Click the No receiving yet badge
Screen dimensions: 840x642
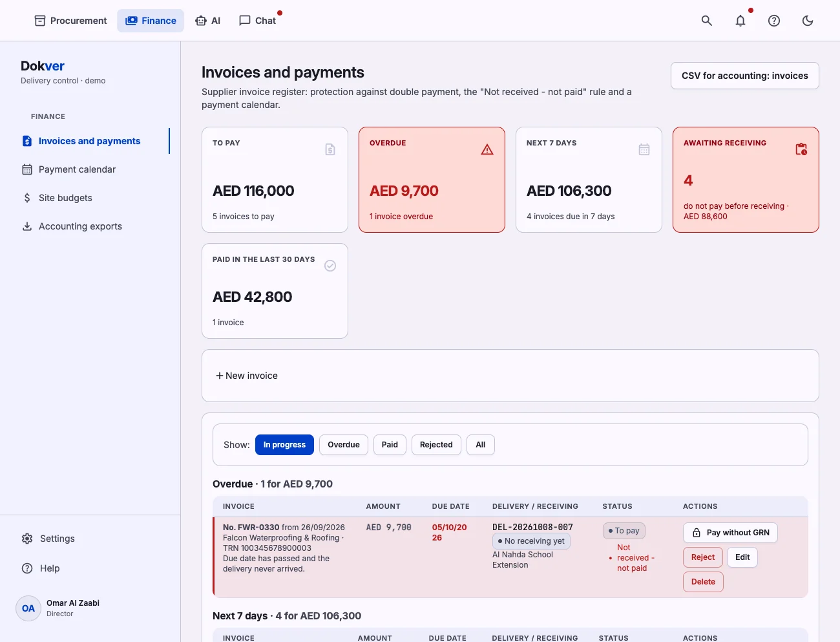[x=531, y=541]
